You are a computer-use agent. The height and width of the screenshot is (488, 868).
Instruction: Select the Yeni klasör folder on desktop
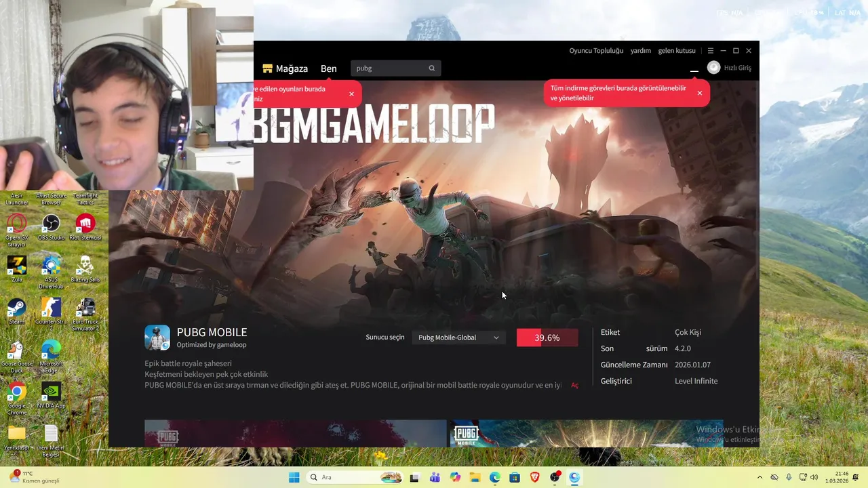click(x=17, y=437)
